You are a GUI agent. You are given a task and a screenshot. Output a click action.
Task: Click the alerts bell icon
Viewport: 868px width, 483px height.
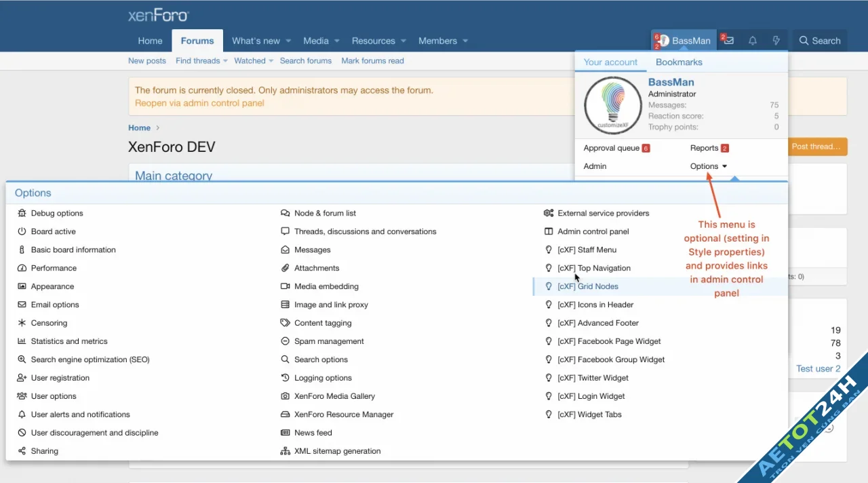tap(753, 40)
